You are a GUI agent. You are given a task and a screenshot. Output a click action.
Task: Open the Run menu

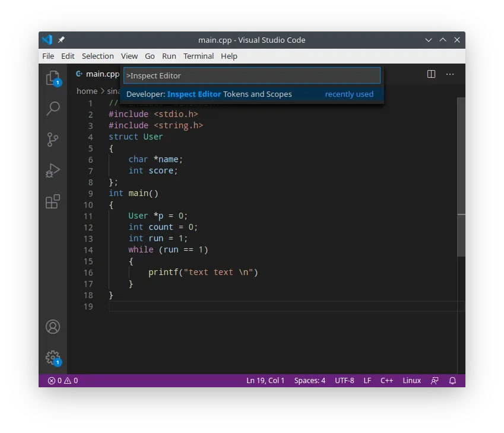[169, 56]
